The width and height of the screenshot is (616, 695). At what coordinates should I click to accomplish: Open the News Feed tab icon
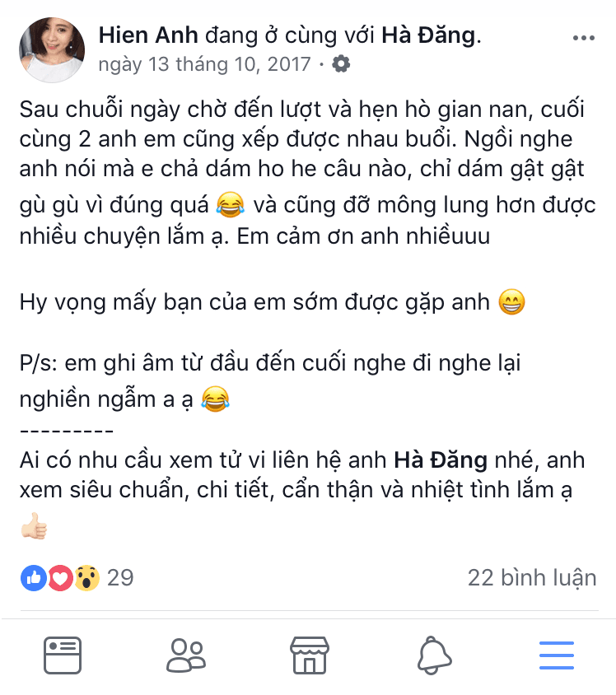[63, 655]
